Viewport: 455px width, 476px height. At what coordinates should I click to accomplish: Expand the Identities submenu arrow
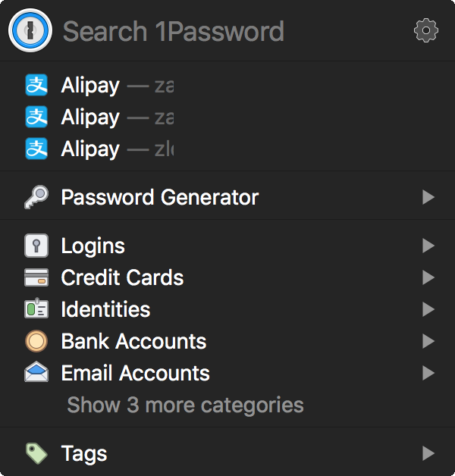pos(428,309)
